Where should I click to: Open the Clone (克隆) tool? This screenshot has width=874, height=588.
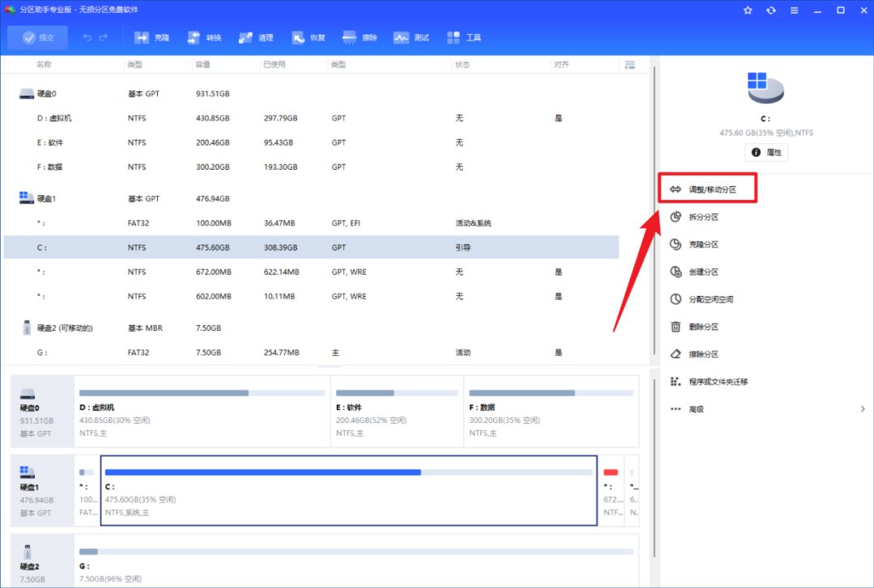(x=151, y=37)
